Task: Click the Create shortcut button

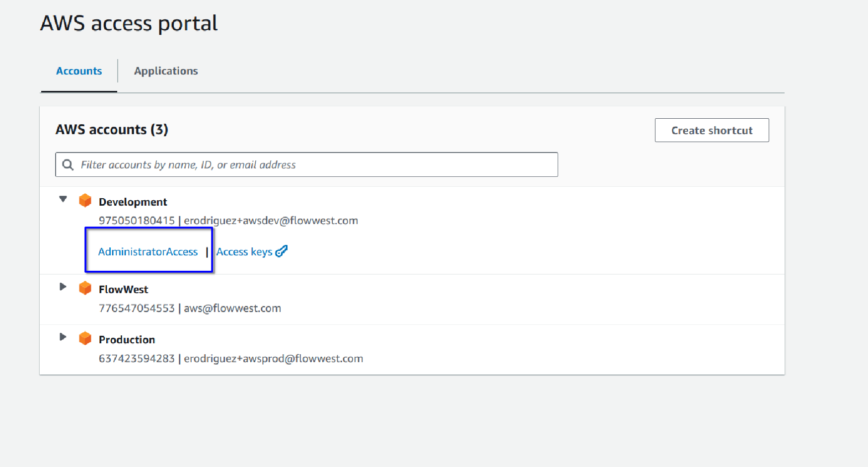Action: click(x=712, y=130)
